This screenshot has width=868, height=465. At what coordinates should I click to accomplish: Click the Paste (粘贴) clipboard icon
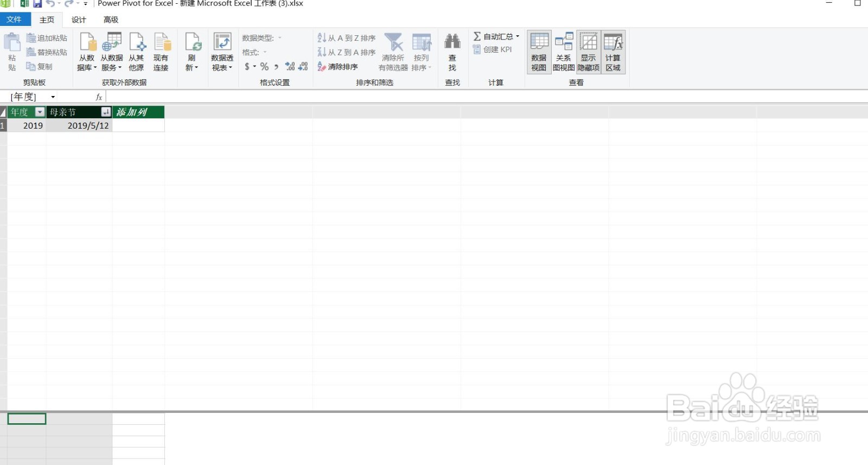(x=12, y=42)
